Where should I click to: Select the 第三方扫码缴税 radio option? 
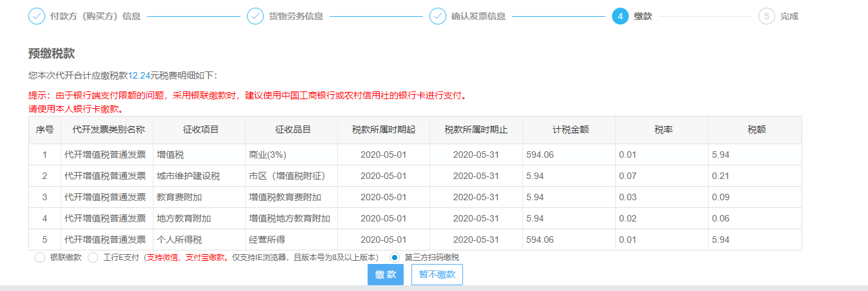[395, 258]
